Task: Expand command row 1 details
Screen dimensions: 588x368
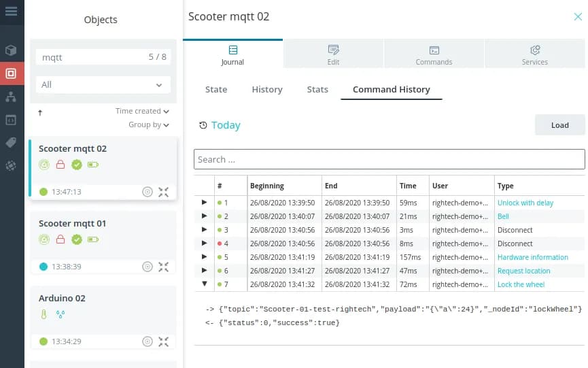Action: pos(204,203)
